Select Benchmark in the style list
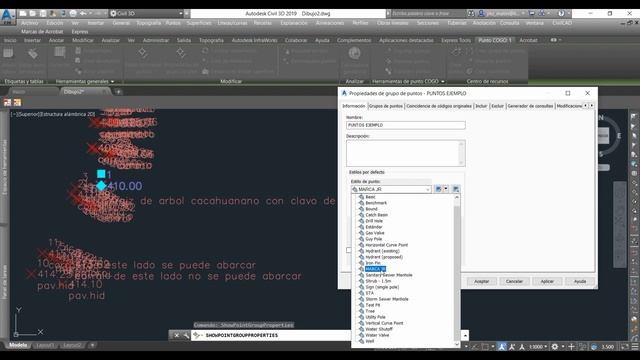Image resolution: width=640 pixels, height=360 pixels. click(x=376, y=203)
